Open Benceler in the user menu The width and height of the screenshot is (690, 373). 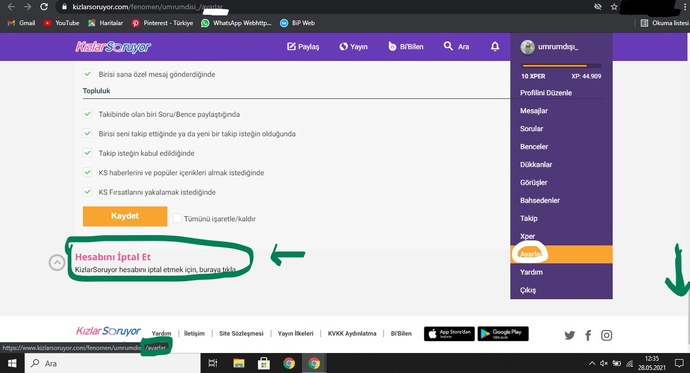pyautogui.click(x=534, y=147)
